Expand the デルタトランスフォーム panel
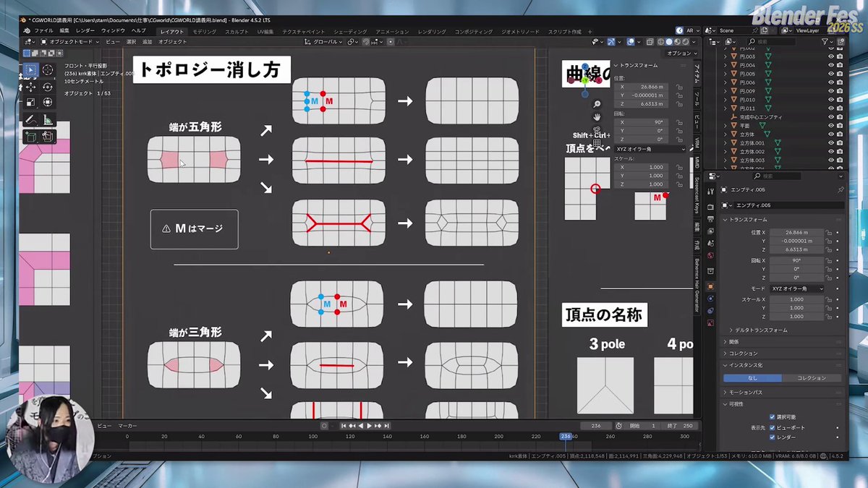The height and width of the screenshot is (488, 868). [x=762, y=330]
